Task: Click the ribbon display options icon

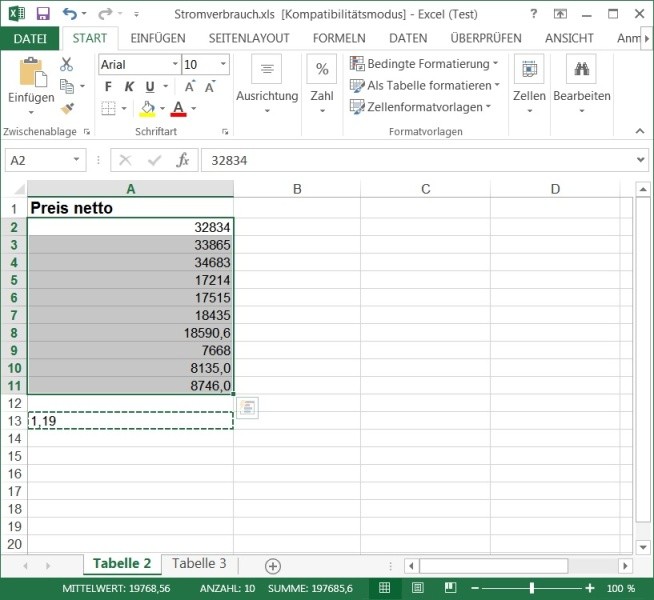Action: (560, 14)
